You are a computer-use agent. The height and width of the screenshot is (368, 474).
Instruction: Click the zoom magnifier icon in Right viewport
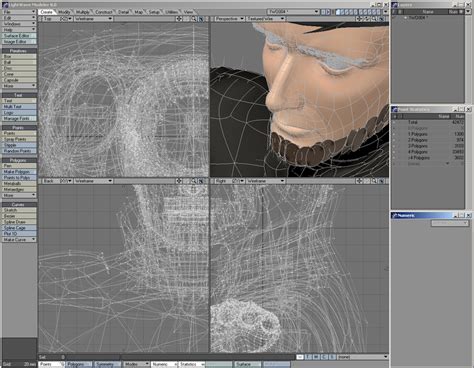(374, 181)
